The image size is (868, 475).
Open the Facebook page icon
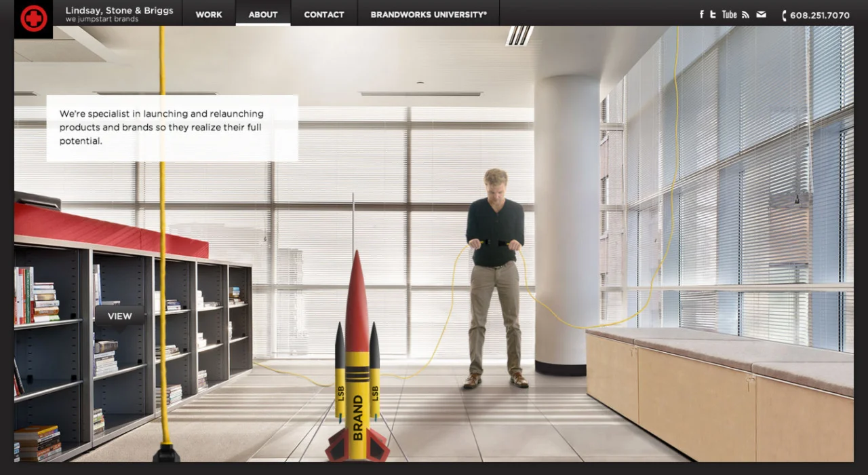coord(702,14)
